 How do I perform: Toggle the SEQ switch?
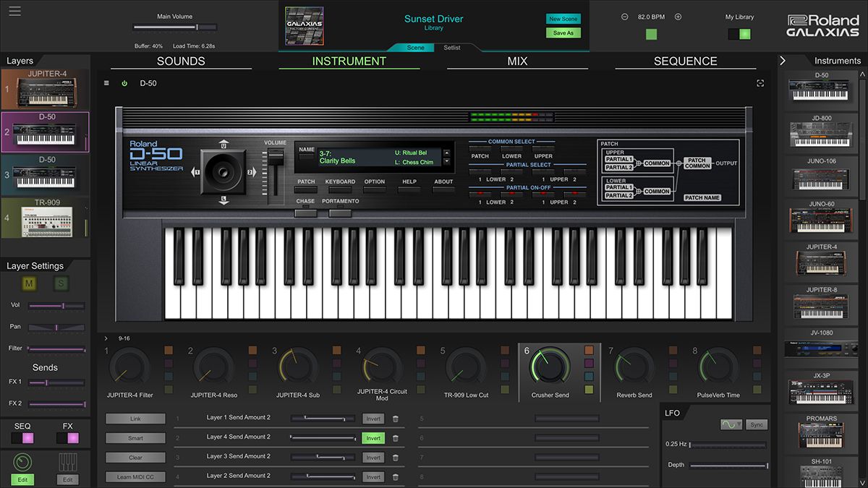coord(22,438)
